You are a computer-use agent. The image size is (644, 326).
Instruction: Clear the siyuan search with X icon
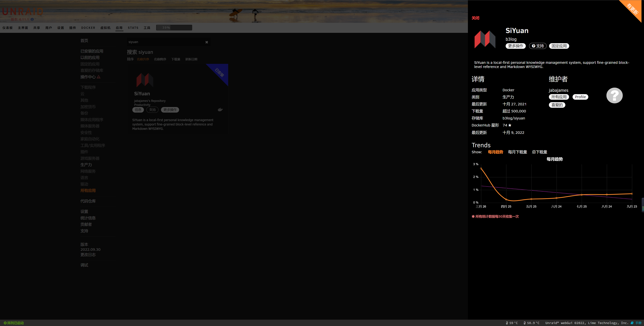click(x=206, y=42)
